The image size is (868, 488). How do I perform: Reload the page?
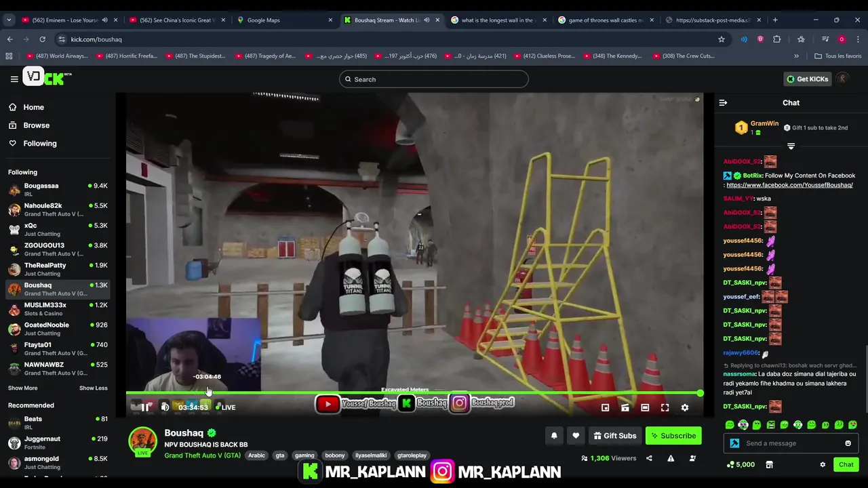click(42, 39)
